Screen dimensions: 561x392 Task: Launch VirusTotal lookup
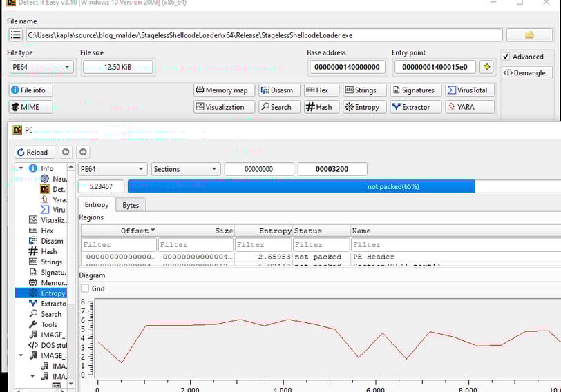point(470,90)
